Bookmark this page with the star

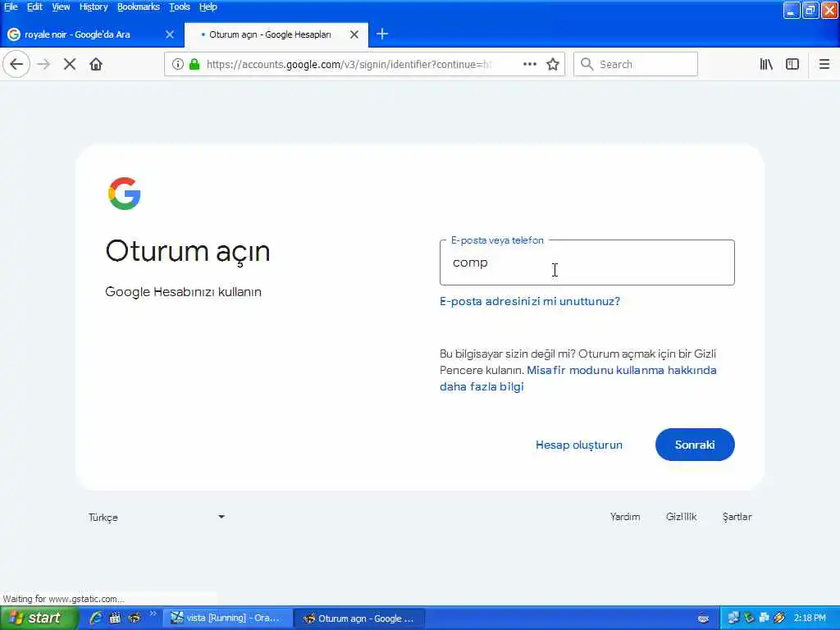[553, 64]
